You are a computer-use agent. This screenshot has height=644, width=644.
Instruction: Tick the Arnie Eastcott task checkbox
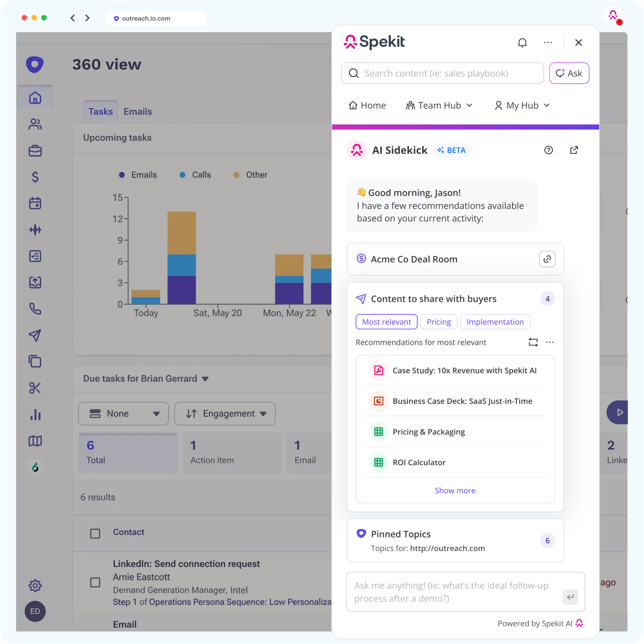pos(95,582)
